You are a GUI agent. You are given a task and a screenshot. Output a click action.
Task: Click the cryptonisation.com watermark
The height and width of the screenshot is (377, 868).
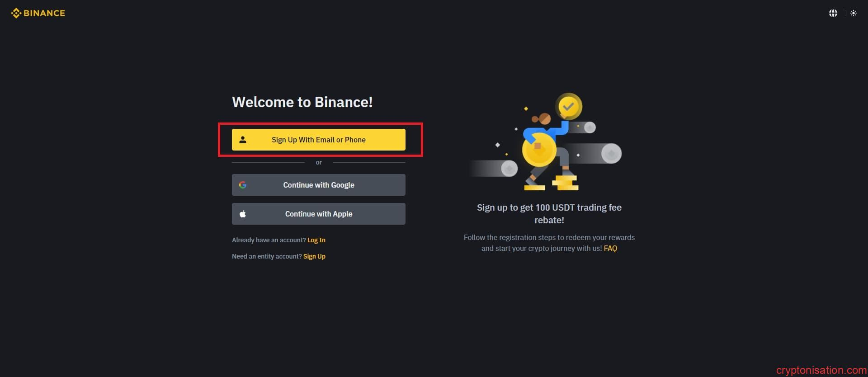pyautogui.click(x=821, y=370)
